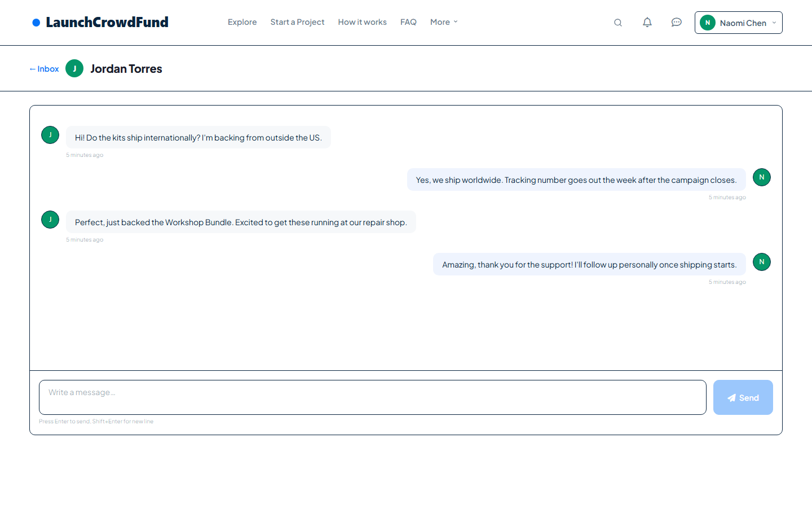Click Naomi's avatar beside the thank-you reply

coord(762,262)
